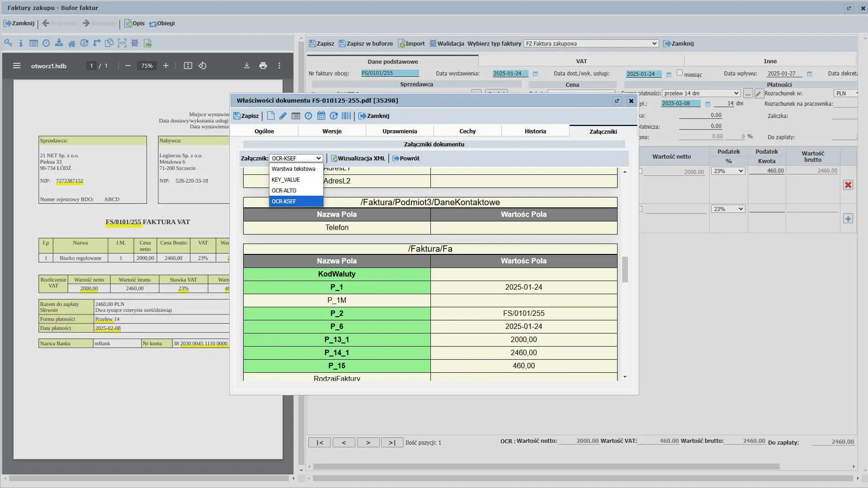The height and width of the screenshot is (488, 868).
Task: Click the home icon in document toolbar
Action: click(71, 43)
